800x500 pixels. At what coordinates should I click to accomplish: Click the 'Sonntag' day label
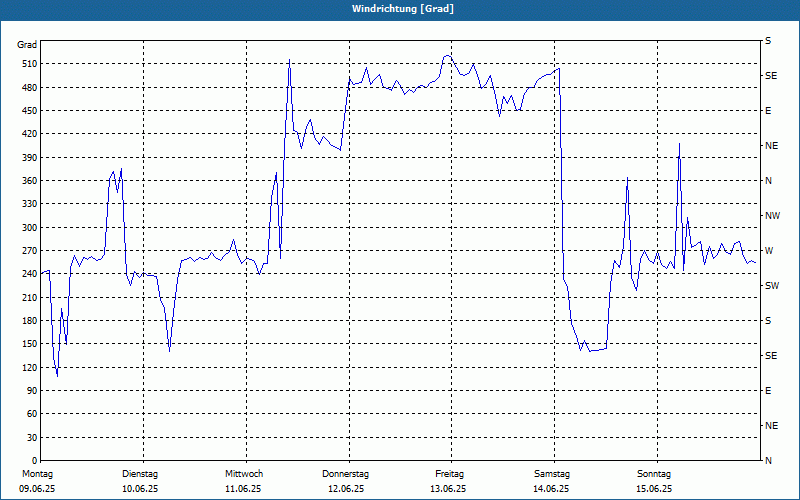point(654,474)
